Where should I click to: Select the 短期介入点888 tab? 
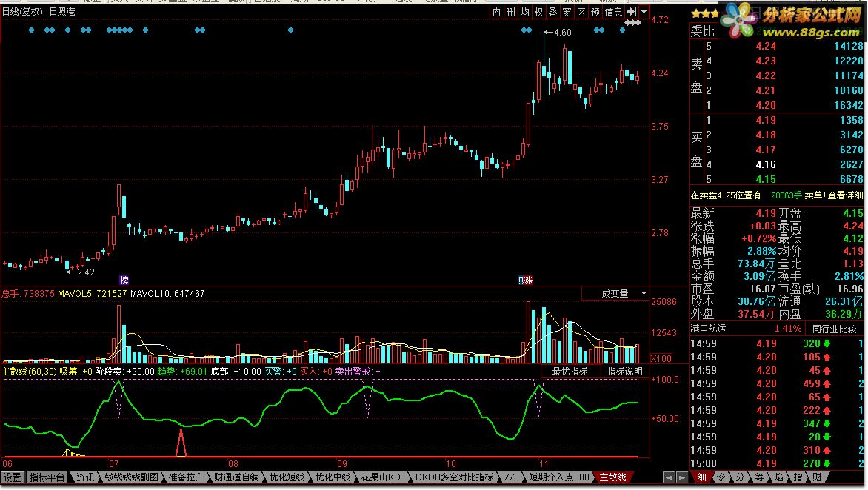[x=559, y=477]
